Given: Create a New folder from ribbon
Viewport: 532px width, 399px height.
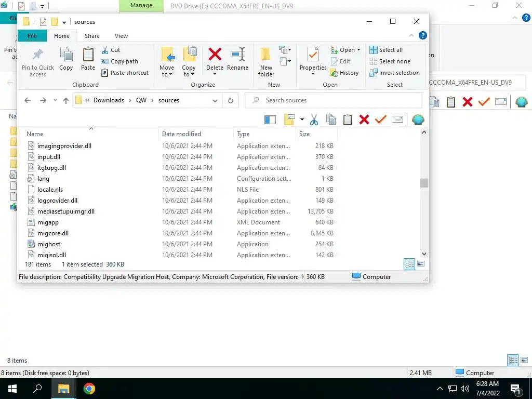Looking at the screenshot, I should coord(266,62).
